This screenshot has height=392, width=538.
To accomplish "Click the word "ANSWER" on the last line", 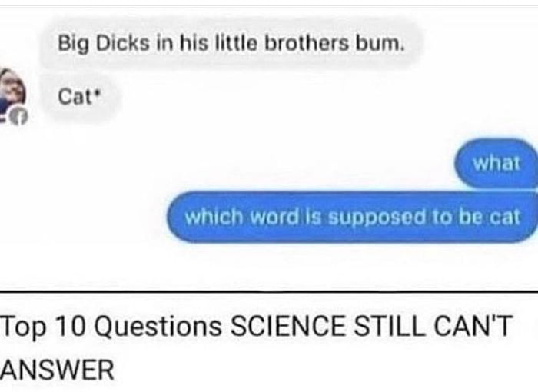I will [57, 370].
